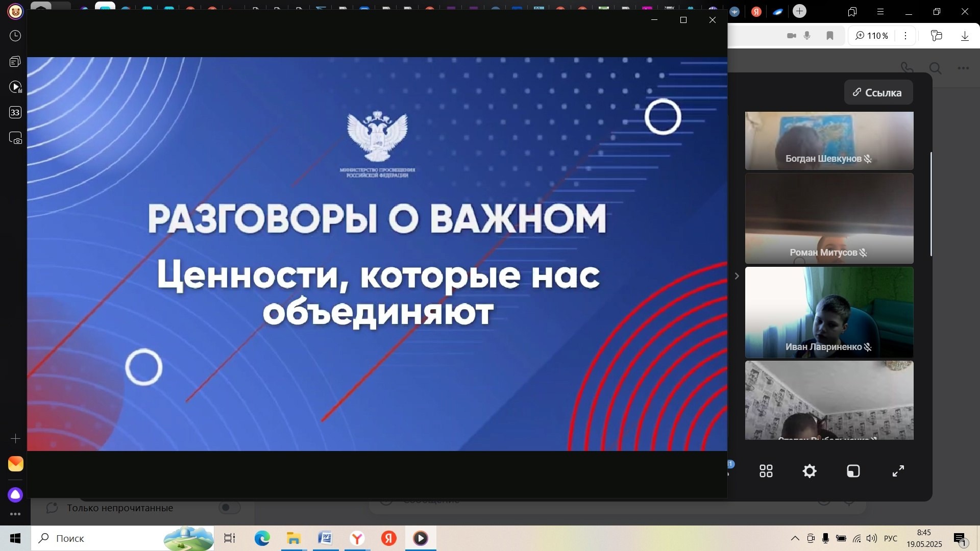
Task: Show hidden system tray icons
Action: (x=795, y=538)
